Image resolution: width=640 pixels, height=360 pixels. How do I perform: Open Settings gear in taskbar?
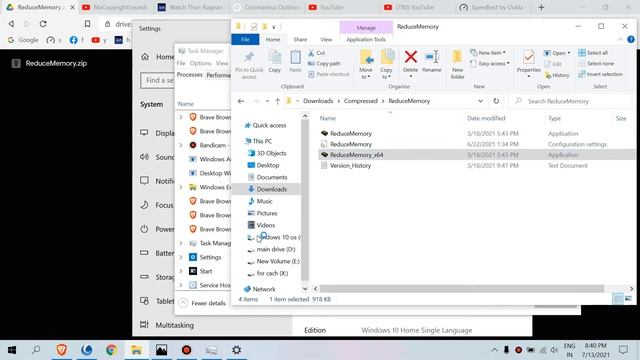(x=236, y=350)
